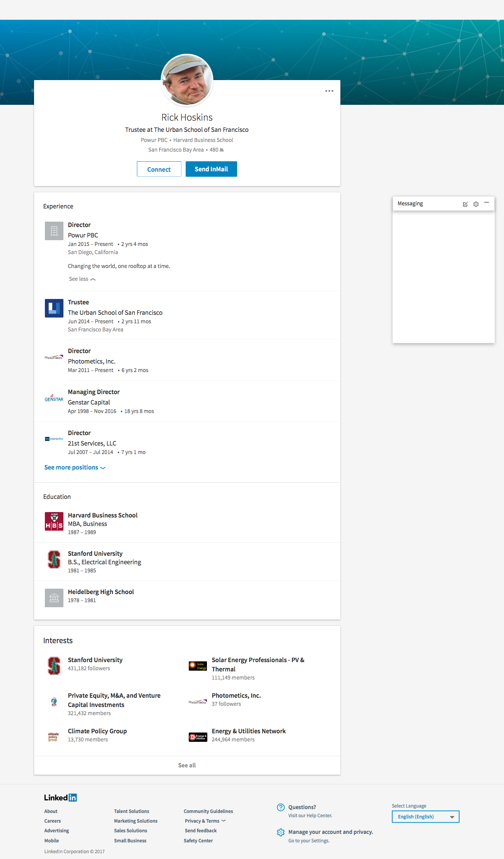
Task: Click the Urban School trustee logo
Action: tap(54, 308)
